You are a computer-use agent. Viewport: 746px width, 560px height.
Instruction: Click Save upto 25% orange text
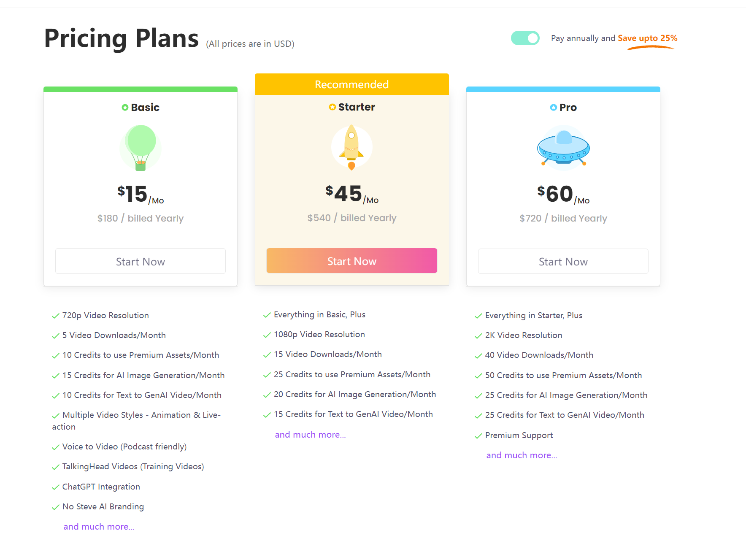647,38
